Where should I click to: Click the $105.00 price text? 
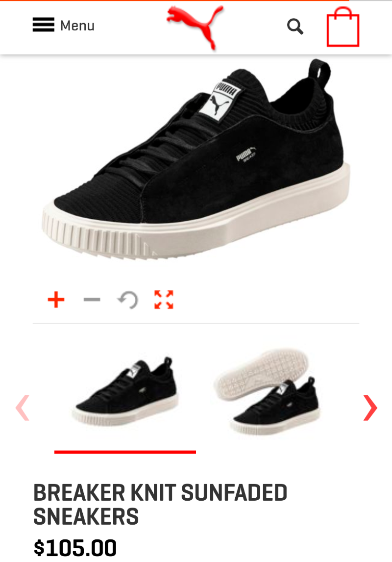[75, 548]
